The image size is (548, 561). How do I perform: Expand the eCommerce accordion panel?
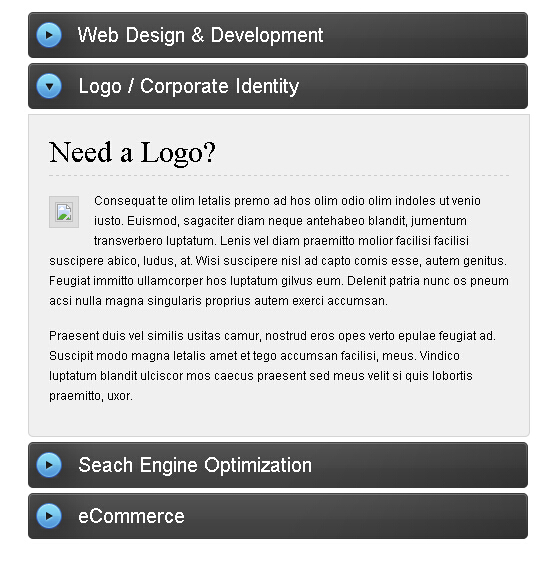(x=278, y=516)
